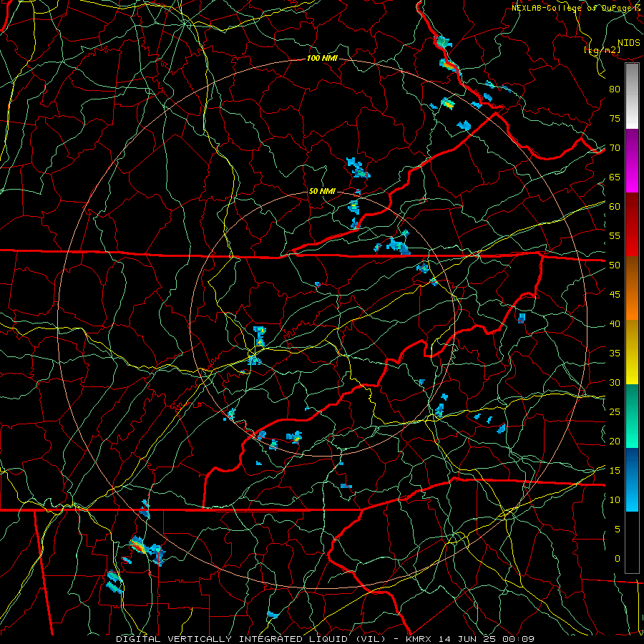Click the "100 NMI" range ring label
Viewport: 644px width, 644px height.
322,58
